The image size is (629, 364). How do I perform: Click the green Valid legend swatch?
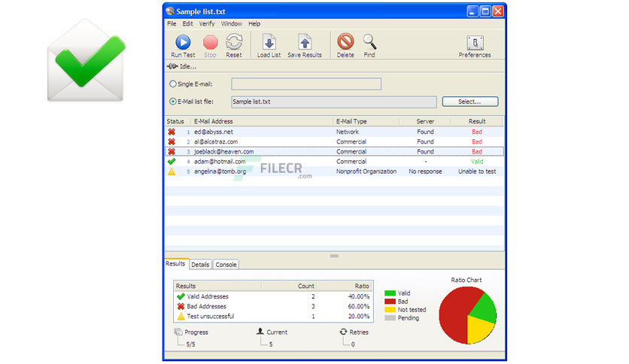pyautogui.click(x=390, y=293)
